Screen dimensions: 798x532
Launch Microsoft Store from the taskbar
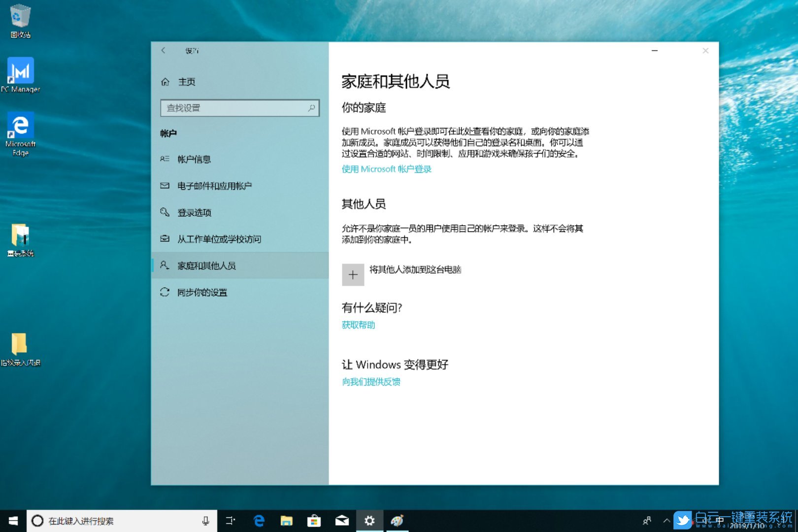point(314,521)
